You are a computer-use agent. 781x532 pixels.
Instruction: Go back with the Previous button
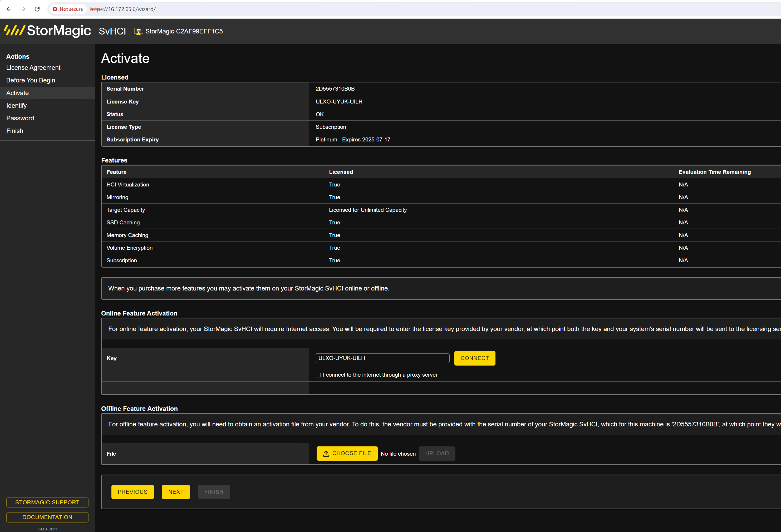(132, 492)
